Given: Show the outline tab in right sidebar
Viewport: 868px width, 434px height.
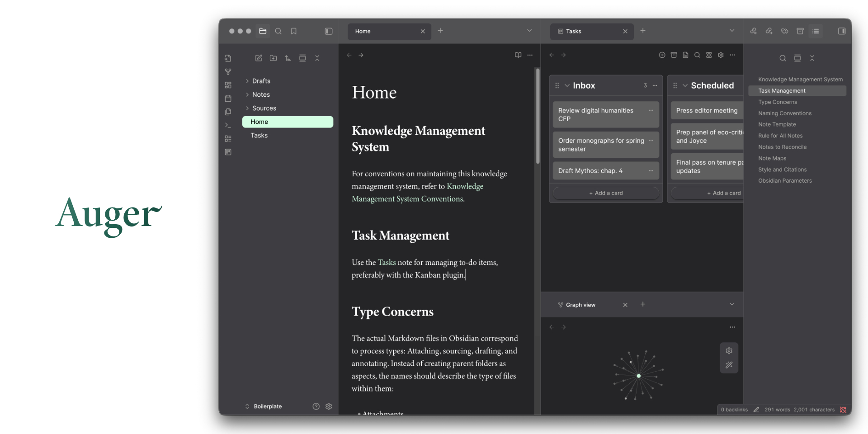Looking at the screenshot, I should point(816,31).
